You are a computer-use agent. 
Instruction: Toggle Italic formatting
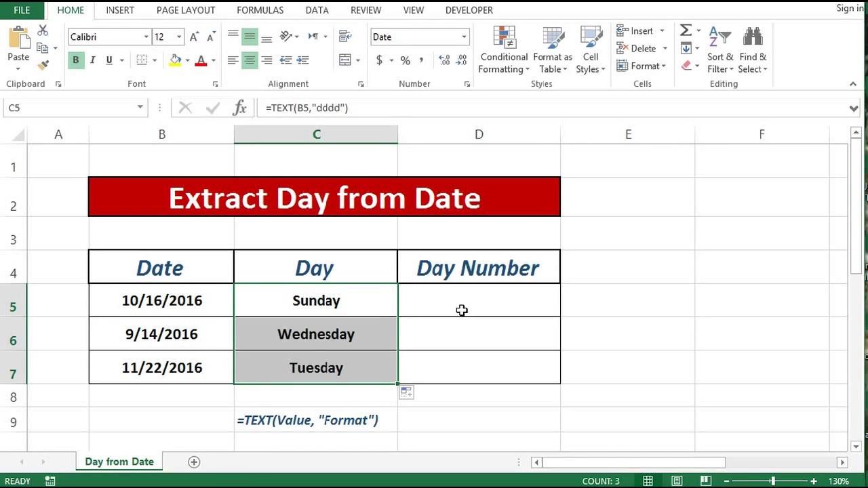(92, 60)
